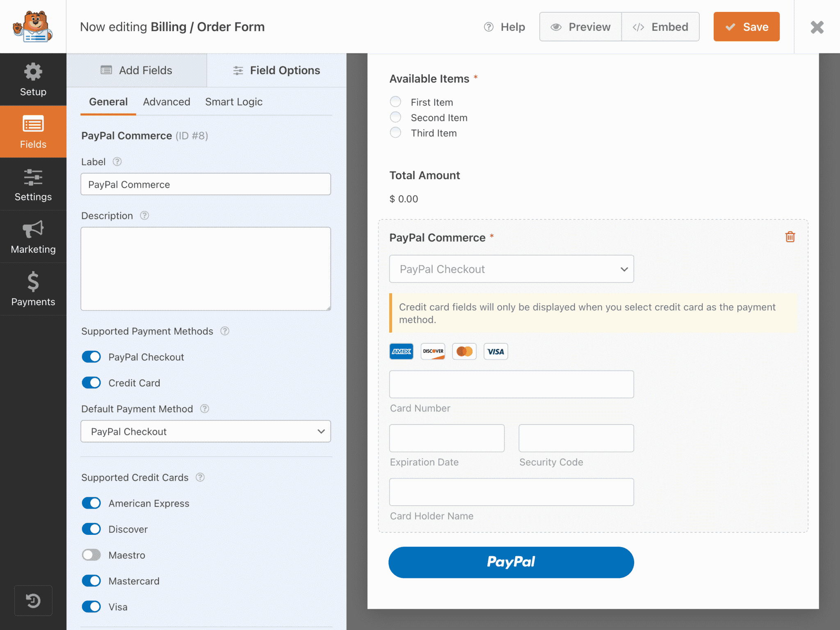840x630 pixels.
Task: View the Supported Payment Methods help tooltip
Action: [x=225, y=331]
